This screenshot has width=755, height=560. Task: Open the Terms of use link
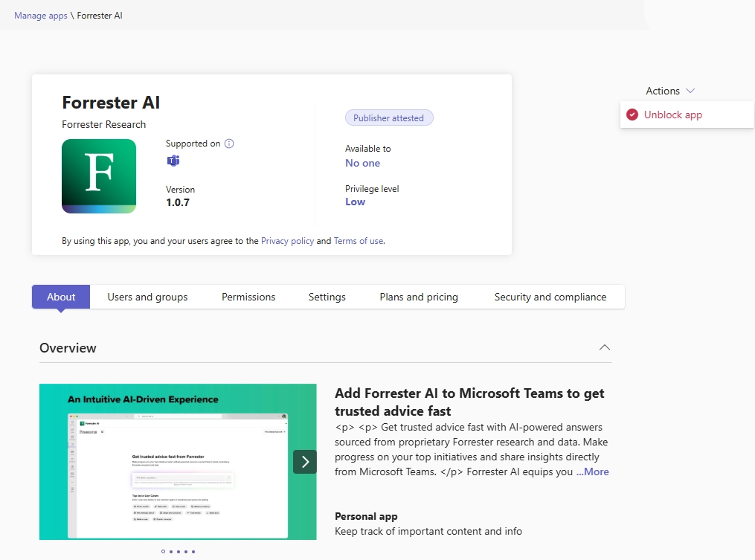(359, 241)
